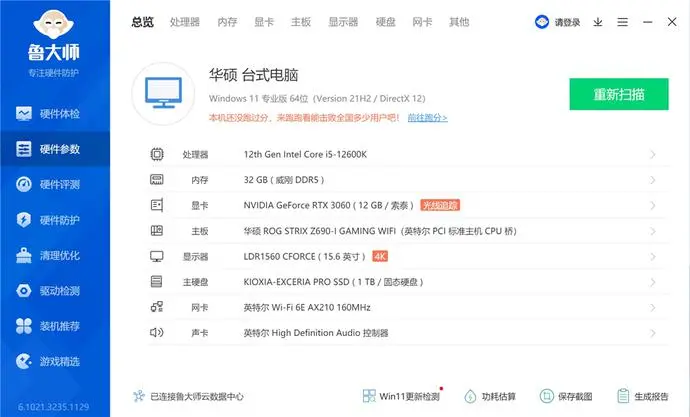Switch to the 处理器 tab
Screen dimensions: 690x417
pyautogui.click(x=185, y=22)
